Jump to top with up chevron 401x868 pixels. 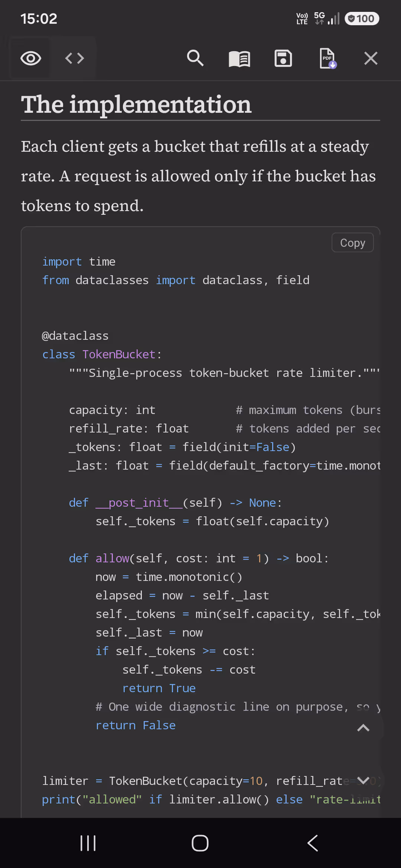tap(363, 728)
